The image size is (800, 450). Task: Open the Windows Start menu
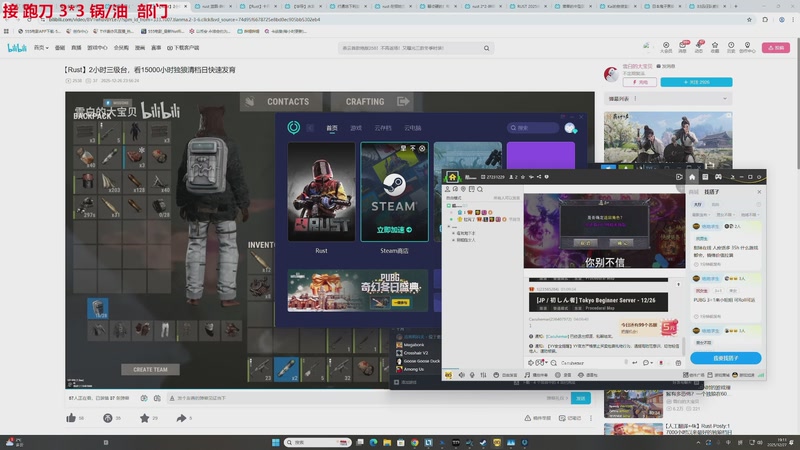(276, 442)
